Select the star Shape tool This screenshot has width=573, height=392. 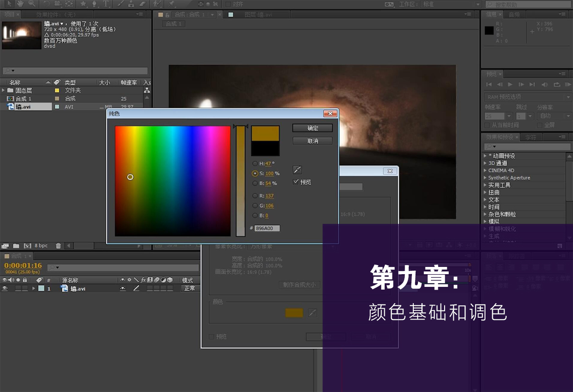[83, 4]
